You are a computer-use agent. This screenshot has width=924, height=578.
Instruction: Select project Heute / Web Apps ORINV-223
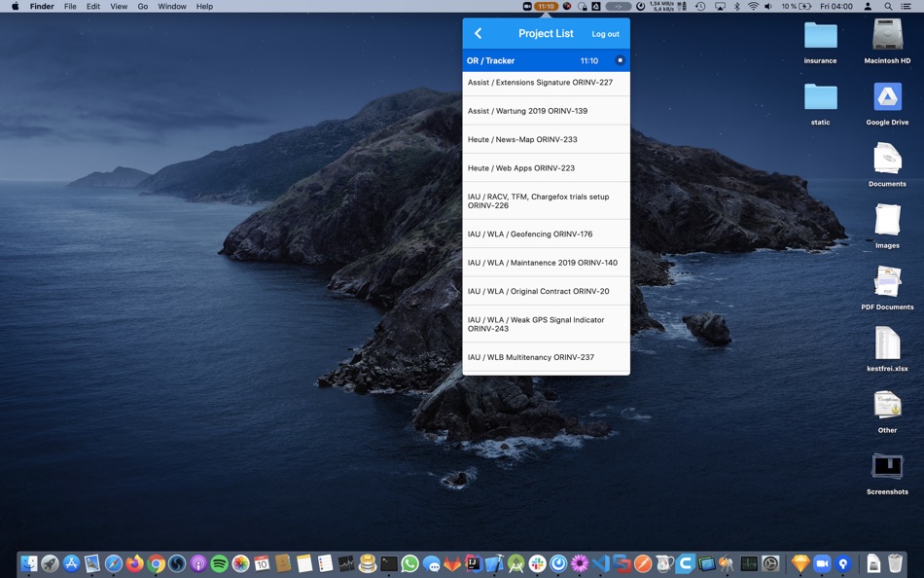click(x=547, y=168)
